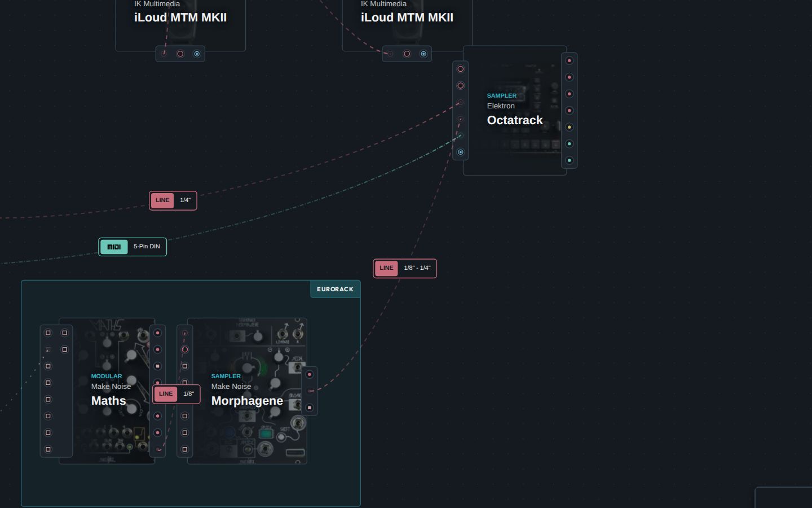The image size is (812, 508).
Task: Click the left-hand "iLoud MTM MKII" title
Action: pyautogui.click(x=180, y=17)
